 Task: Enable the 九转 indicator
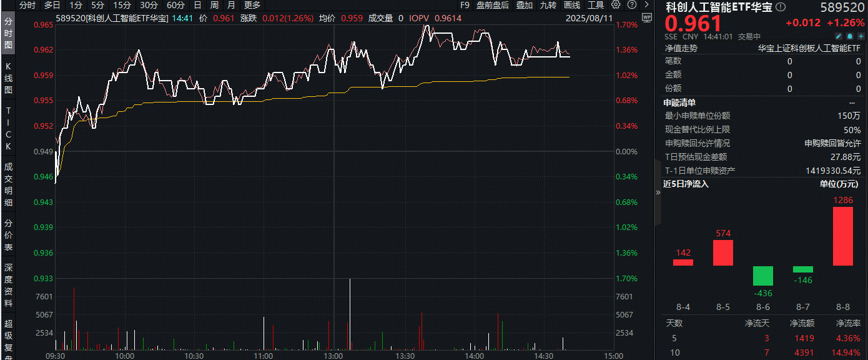point(548,5)
